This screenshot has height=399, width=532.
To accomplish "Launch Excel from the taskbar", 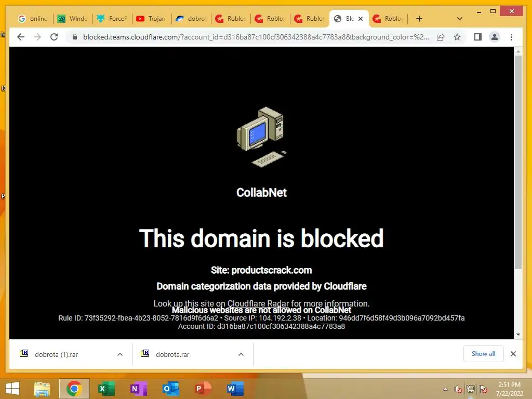I will tap(106, 389).
